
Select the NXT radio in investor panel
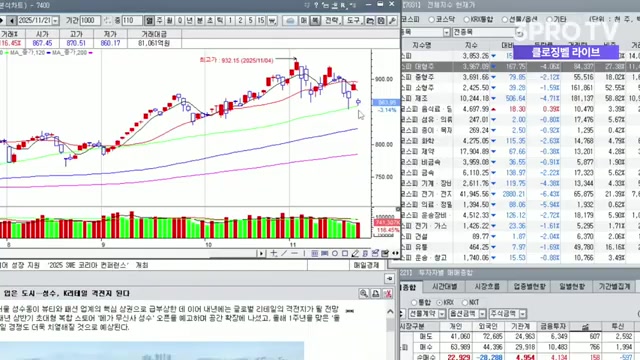click(465, 302)
